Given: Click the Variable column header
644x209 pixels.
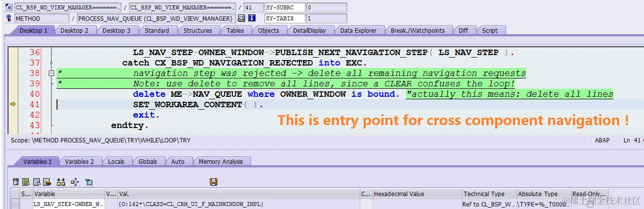Looking at the screenshot, I should click(68, 194).
